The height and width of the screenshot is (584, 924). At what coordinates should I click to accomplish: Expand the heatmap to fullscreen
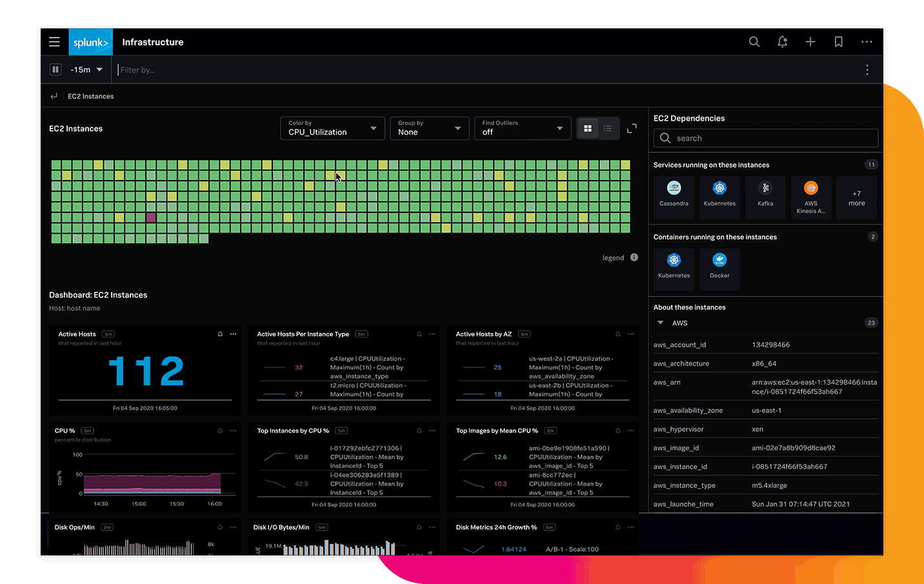(632, 128)
